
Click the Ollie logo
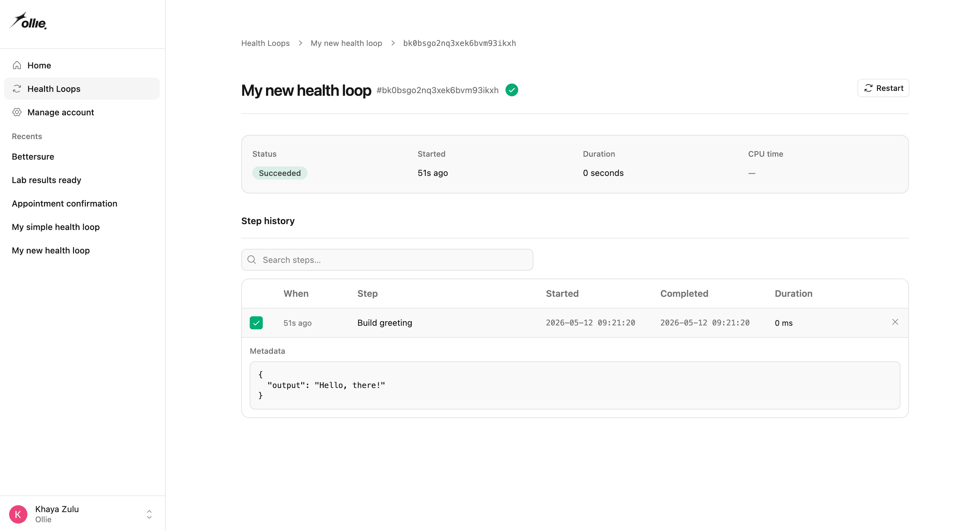click(28, 21)
